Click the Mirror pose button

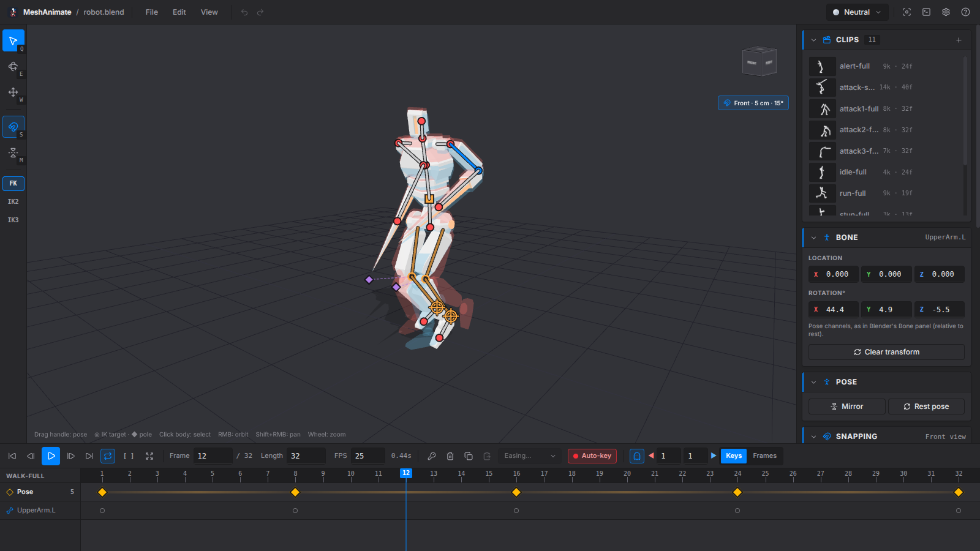tap(847, 407)
